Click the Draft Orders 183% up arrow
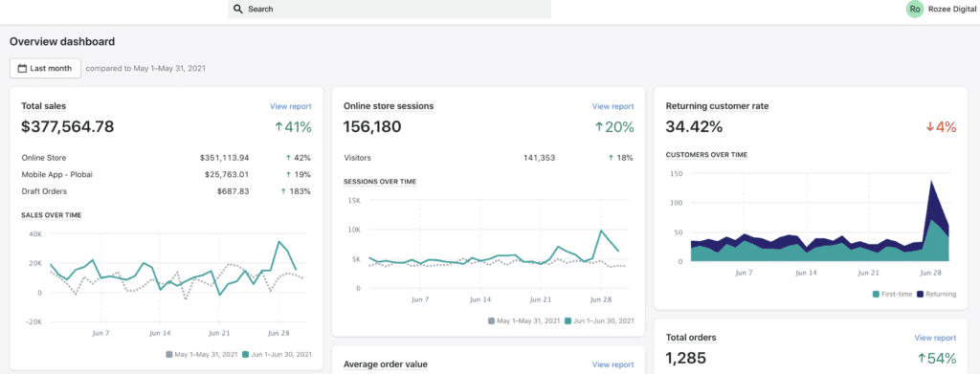 pos(283,191)
